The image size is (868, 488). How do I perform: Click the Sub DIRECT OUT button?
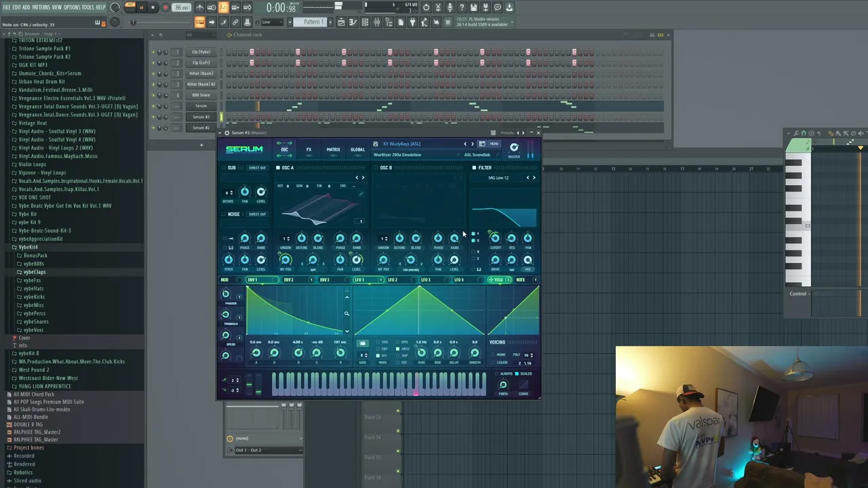tap(258, 168)
